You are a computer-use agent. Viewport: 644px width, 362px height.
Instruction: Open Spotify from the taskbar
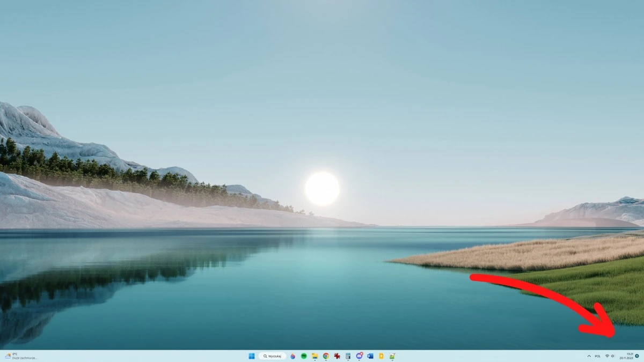pos(303,356)
